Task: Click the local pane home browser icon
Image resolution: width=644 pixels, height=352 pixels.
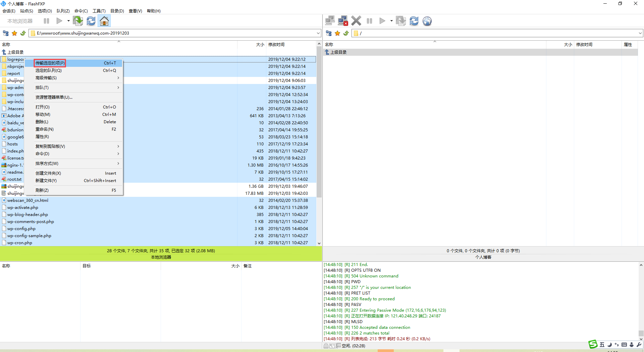Action: coord(104,21)
